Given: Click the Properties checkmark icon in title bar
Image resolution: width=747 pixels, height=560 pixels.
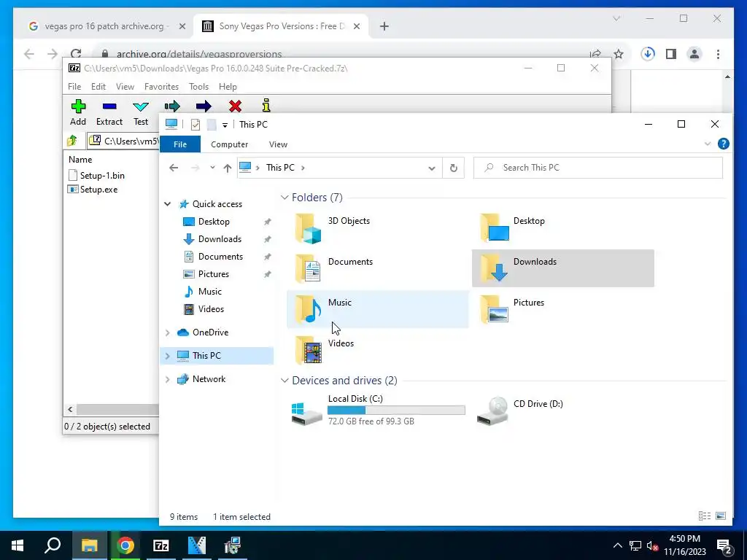Looking at the screenshot, I should [x=196, y=124].
